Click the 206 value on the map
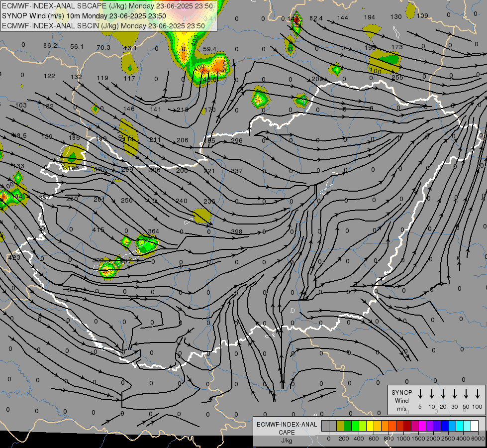Screen dimensions: 487x448 tap(183, 140)
